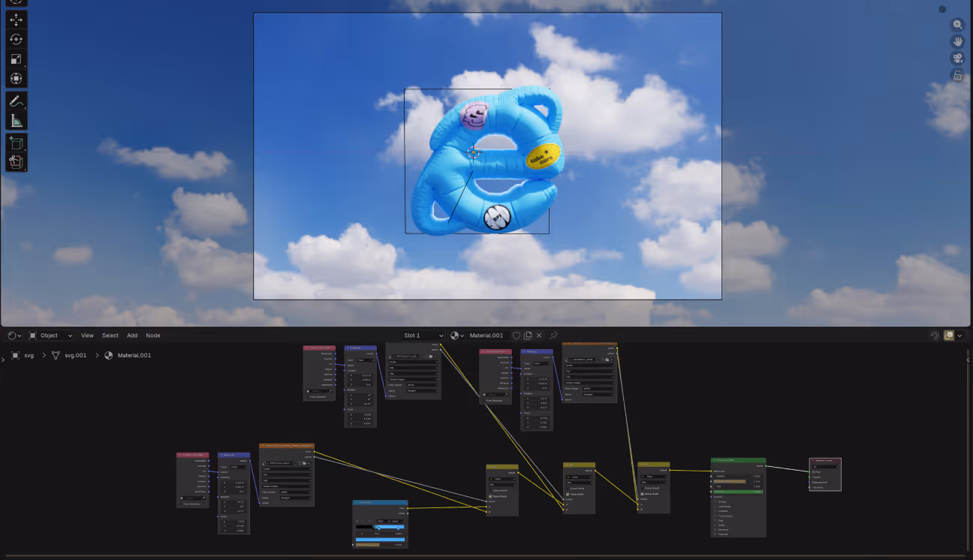Select the Add Cube tool

click(17, 142)
